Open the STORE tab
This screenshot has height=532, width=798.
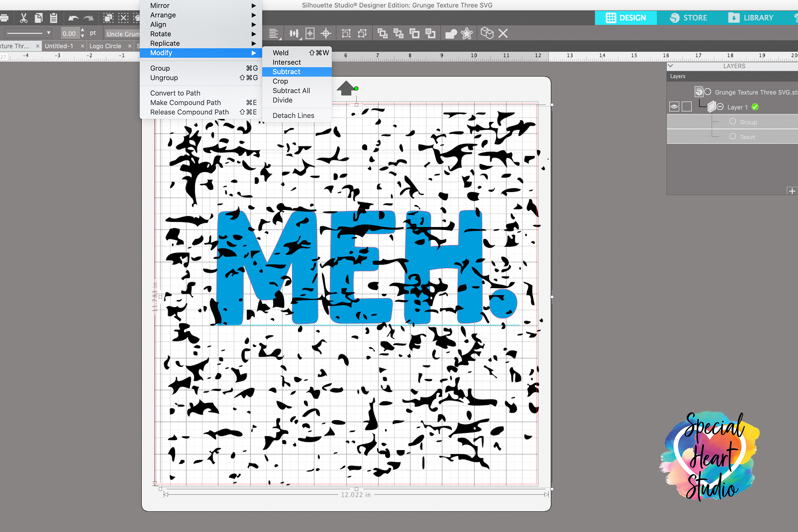[688, 18]
